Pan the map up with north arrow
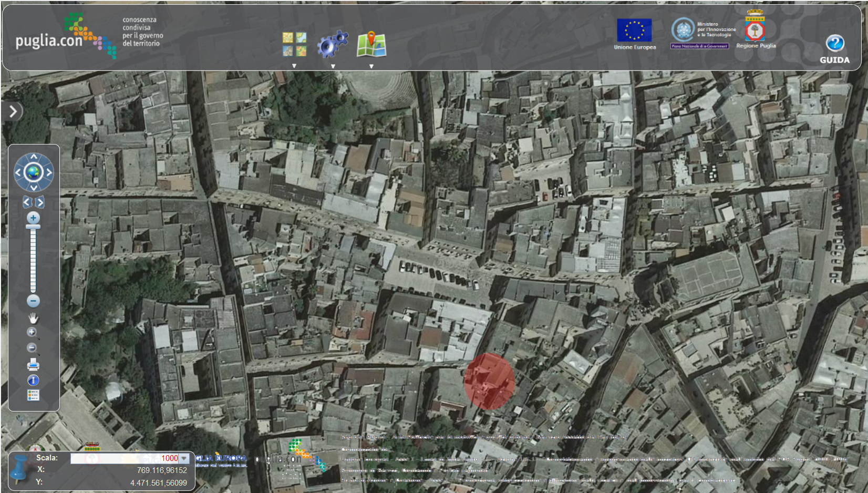This screenshot has width=868, height=493. pyautogui.click(x=34, y=157)
